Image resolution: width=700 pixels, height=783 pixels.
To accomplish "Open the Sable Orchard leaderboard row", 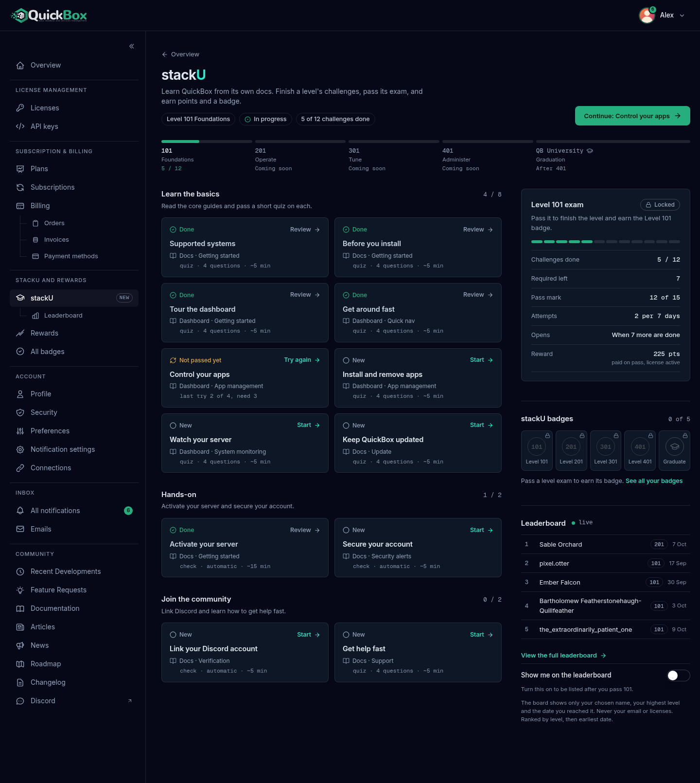I will pyautogui.click(x=606, y=544).
